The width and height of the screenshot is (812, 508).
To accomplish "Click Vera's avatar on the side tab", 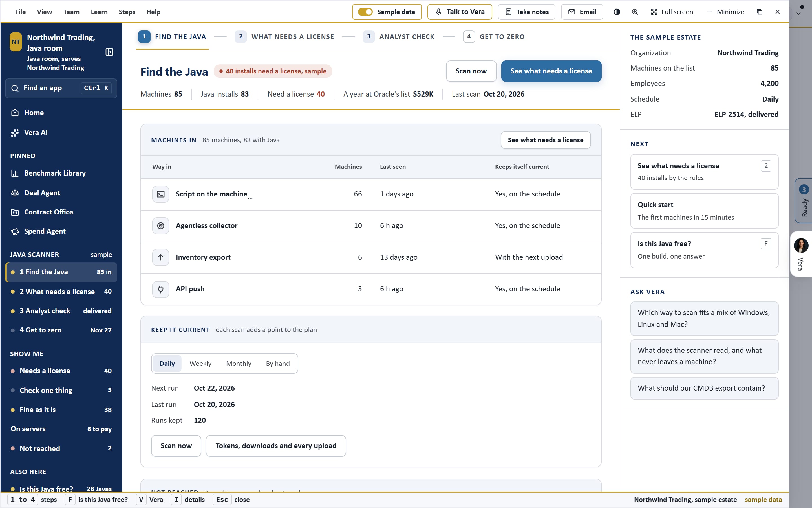I will click(801, 246).
